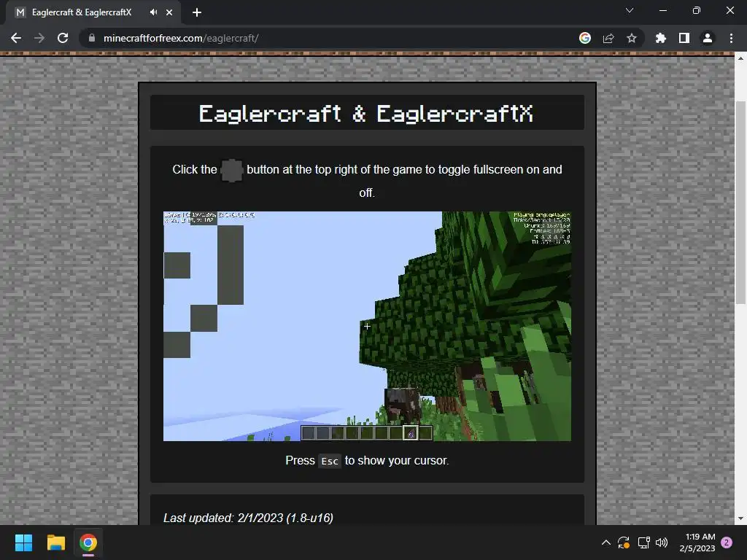
Task: Close the Eaglercraft tab
Action: click(x=169, y=12)
